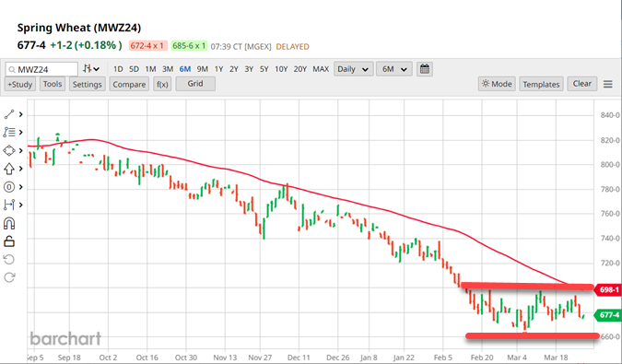Viewport: 622px width, 364px height.
Task: Open the chart type bar-style dropdown
Action: tap(91, 68)
